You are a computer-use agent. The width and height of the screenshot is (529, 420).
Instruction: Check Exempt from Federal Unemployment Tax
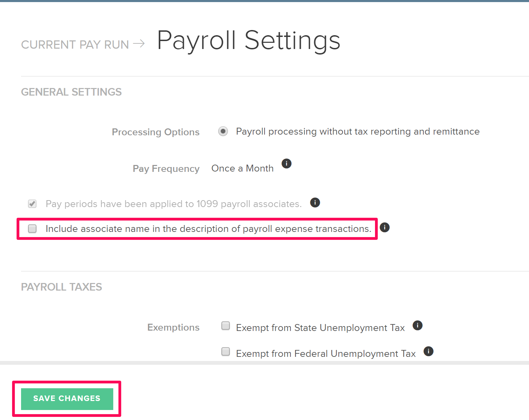tap(226, 352)
